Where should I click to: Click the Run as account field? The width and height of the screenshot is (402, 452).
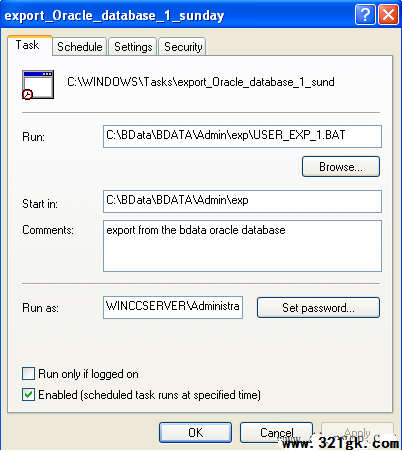(173, 307)
